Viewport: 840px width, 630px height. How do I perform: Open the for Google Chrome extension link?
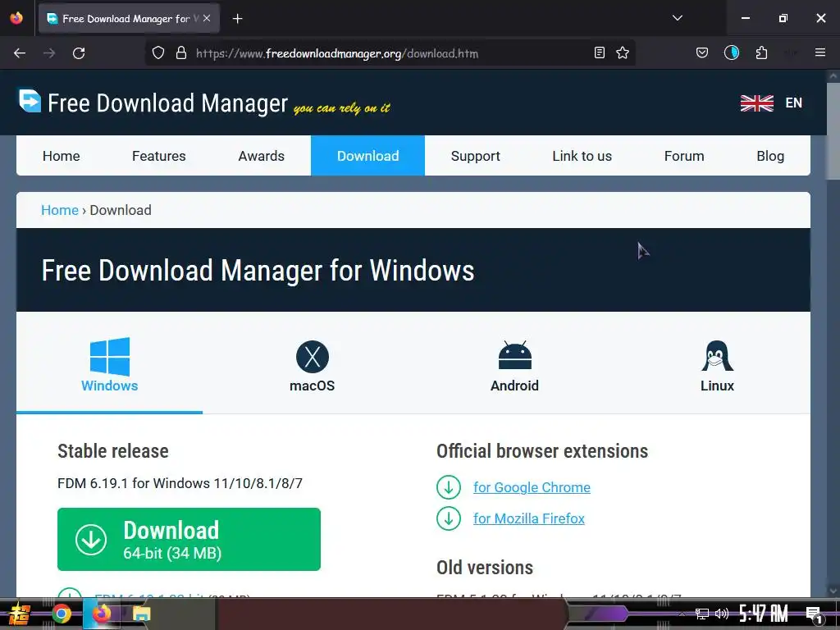pos(532,487)
